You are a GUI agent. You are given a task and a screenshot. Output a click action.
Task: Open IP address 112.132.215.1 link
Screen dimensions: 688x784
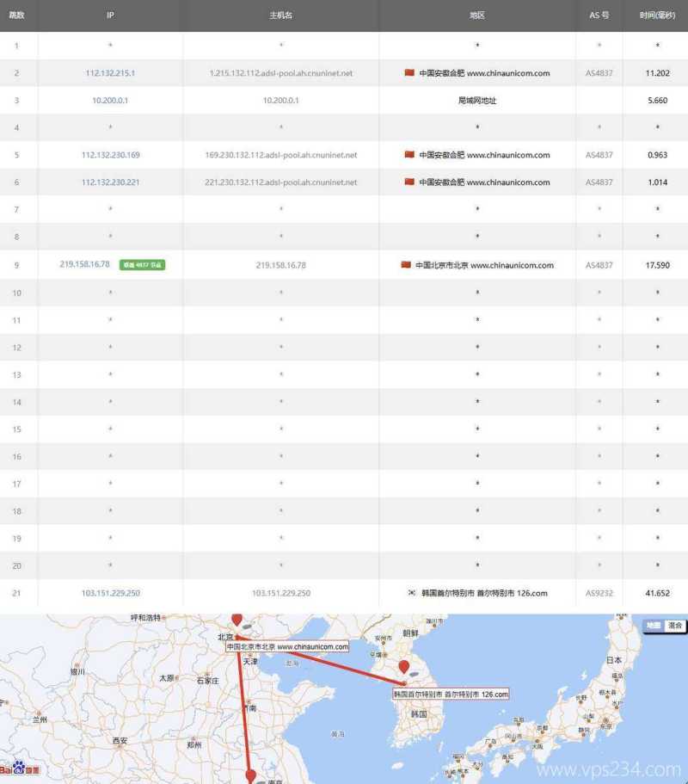pyautogui.click(x=110, y=73)
